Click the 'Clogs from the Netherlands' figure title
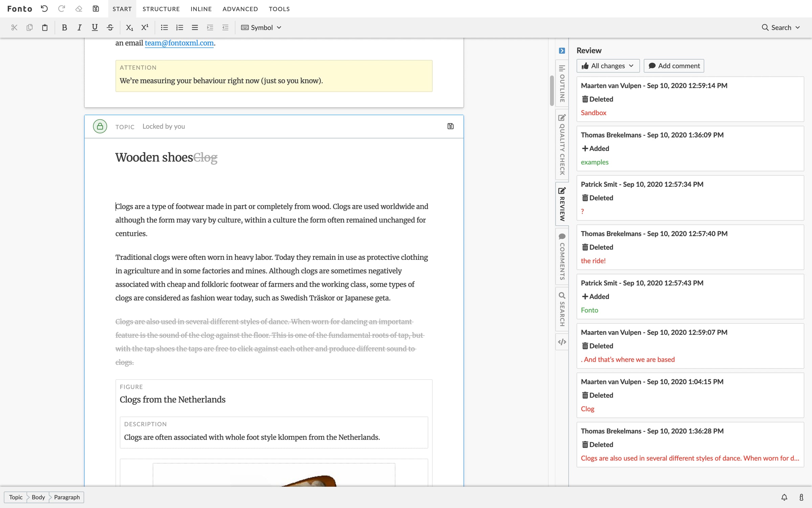The image size is (812, 508). [173, 400]
